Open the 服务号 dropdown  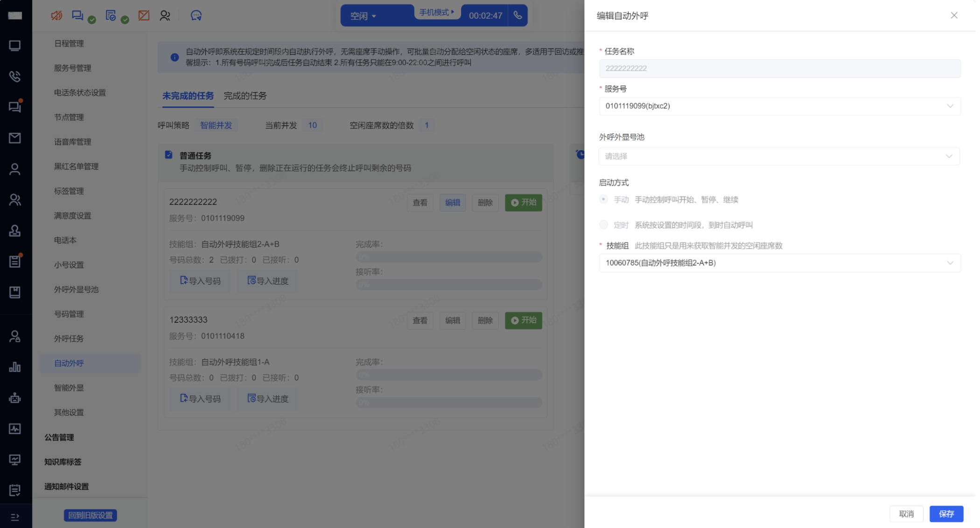point(780,106)
